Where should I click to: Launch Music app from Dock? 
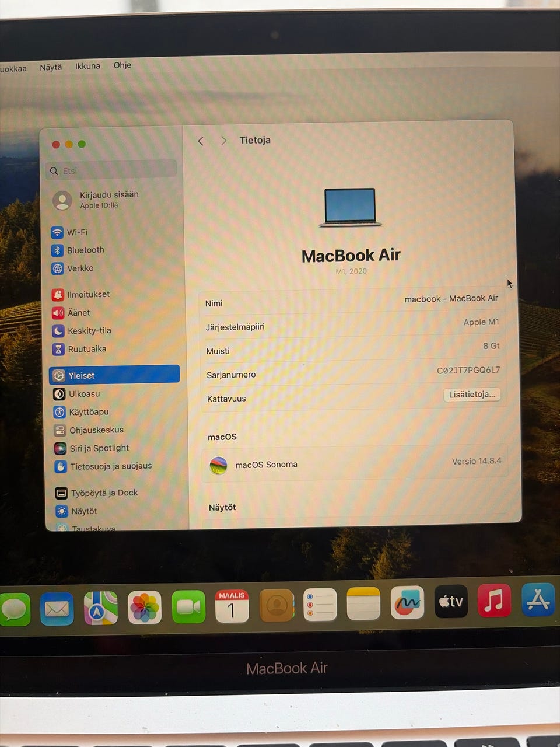point(494,601)
